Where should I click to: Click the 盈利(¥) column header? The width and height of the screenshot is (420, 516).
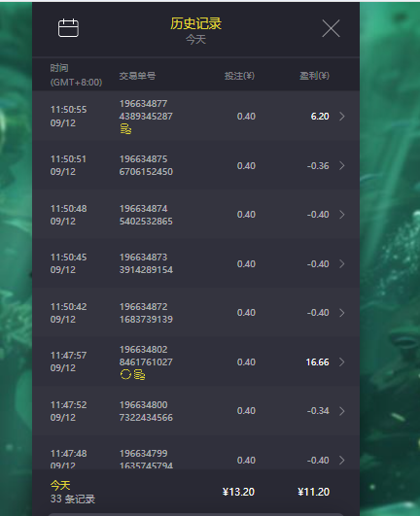coord(314,76)
